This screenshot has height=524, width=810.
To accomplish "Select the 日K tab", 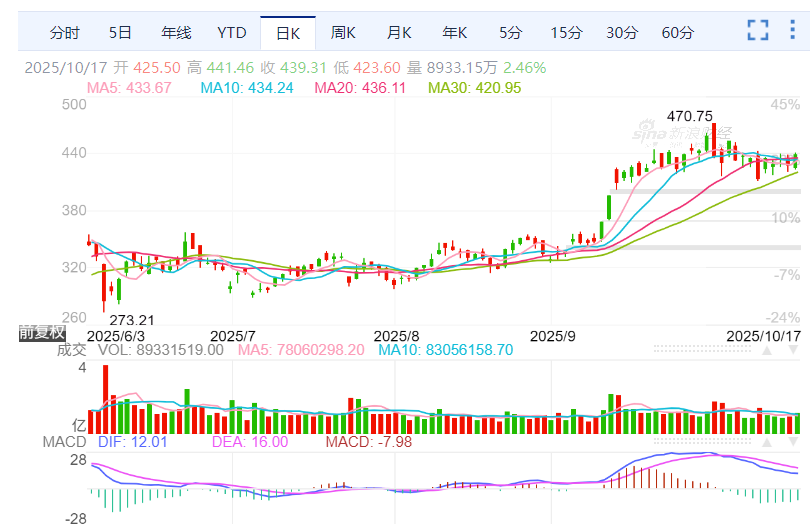I will [288, 33].
